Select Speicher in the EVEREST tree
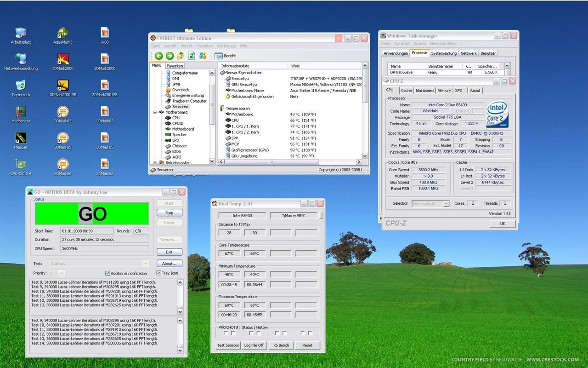Image resolution: width=588 pixels, height=368 pixels. point(179,135)
